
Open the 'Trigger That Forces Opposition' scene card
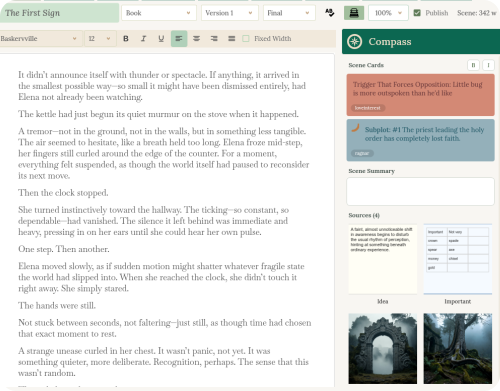coord(420,95)
